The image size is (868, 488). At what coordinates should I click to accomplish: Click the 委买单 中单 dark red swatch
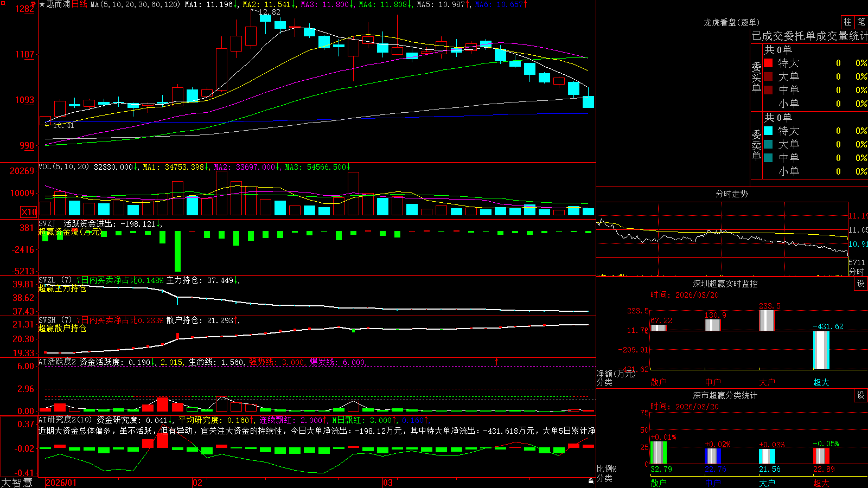(768, 90)
